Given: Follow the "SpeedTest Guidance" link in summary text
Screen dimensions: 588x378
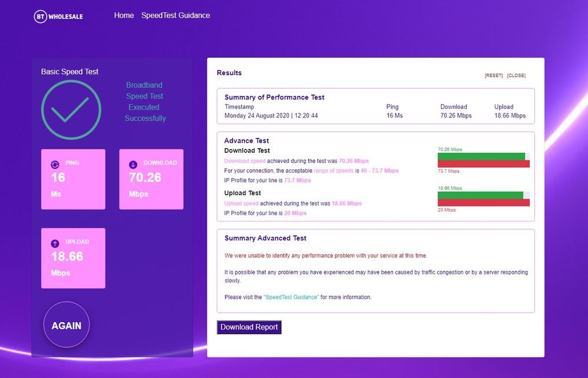Looking at the screenshot, I should tap(291, 297).
